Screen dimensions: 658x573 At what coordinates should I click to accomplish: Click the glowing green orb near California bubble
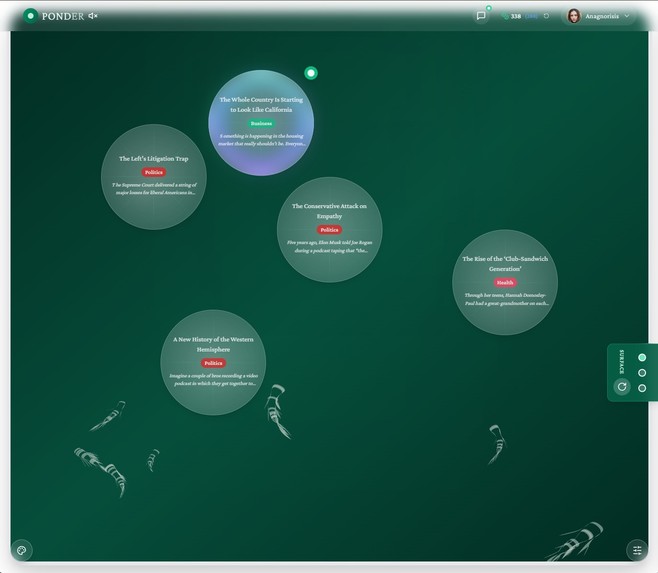click(311, 73)
